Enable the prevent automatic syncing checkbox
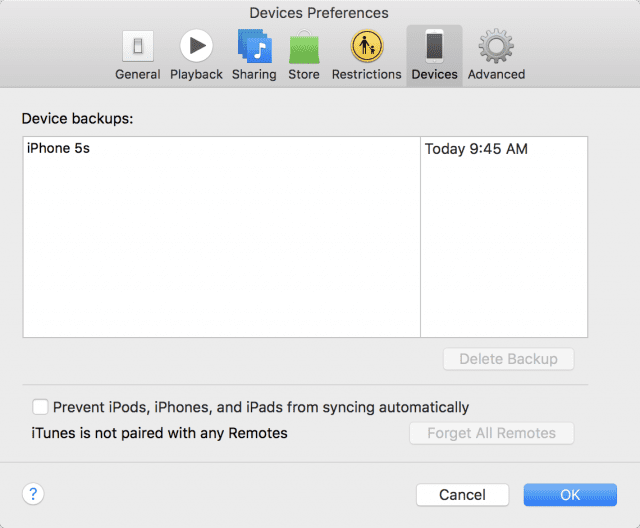The width and height of the screenshot is (640, 528). (40, 407)
